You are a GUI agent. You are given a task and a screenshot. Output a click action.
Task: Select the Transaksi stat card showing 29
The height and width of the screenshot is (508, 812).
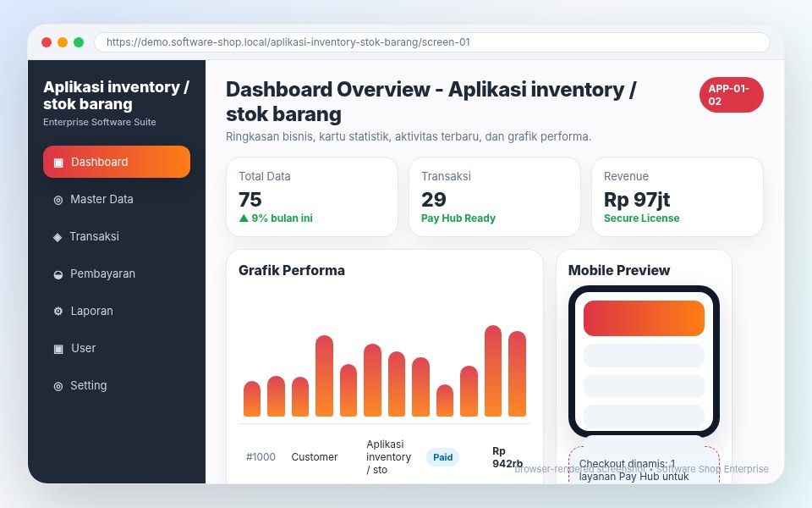coord(495,197)
